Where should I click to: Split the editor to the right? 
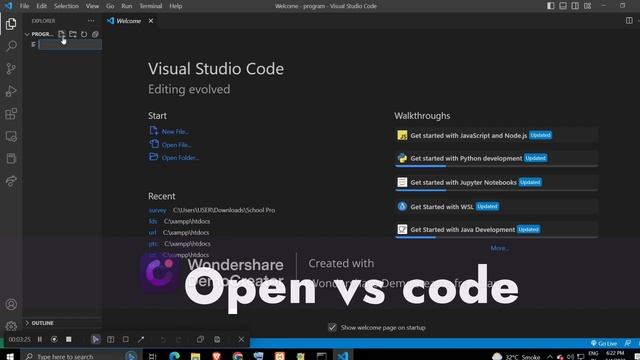(629, 20)
